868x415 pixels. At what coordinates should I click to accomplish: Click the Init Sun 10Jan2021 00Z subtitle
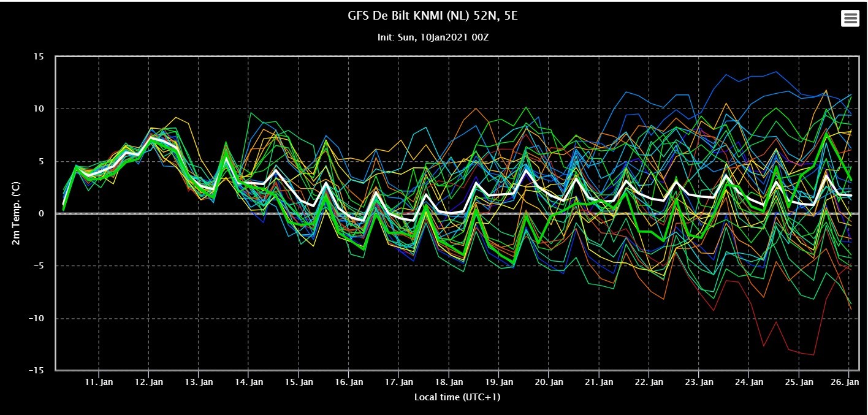click(433, 37)
